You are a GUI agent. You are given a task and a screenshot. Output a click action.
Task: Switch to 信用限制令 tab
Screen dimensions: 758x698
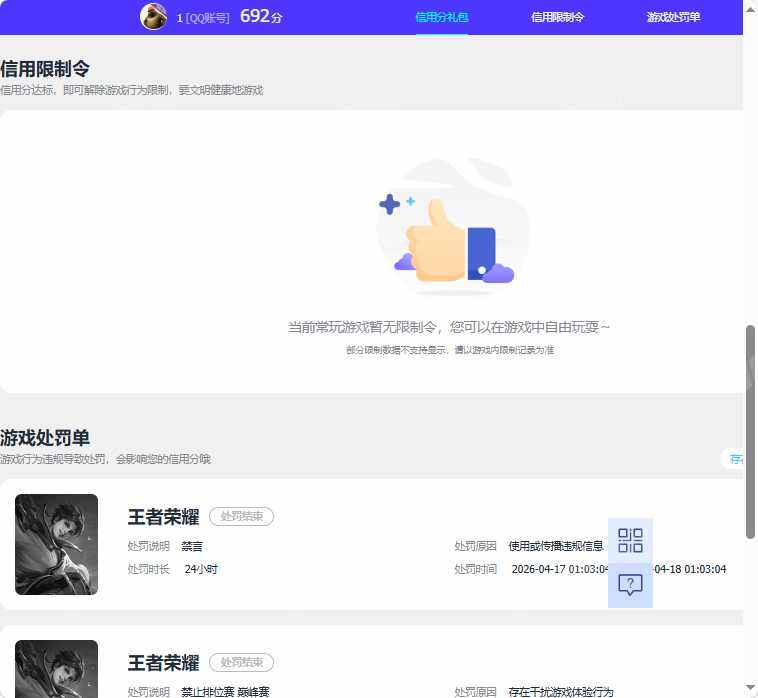click(557, 17)
